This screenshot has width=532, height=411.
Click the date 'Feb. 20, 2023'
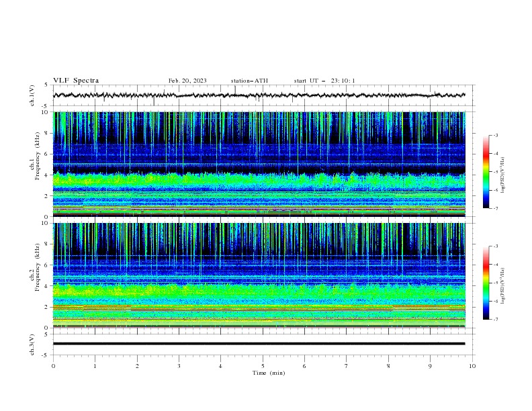point(187,81)
